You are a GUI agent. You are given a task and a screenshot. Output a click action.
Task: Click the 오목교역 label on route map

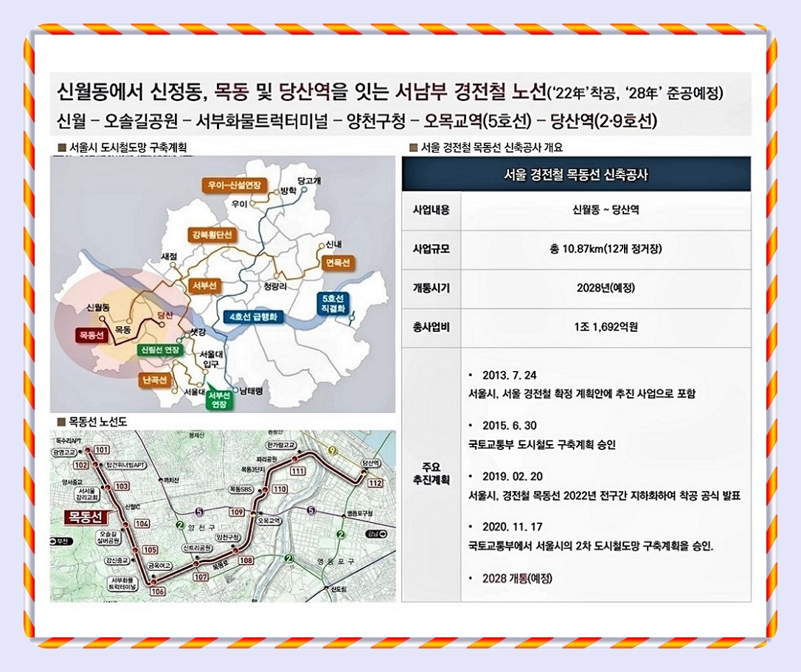click(x=269, y=521)
